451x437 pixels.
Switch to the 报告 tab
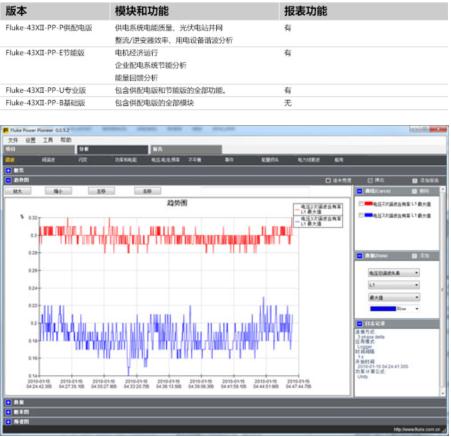coord(186,149)
